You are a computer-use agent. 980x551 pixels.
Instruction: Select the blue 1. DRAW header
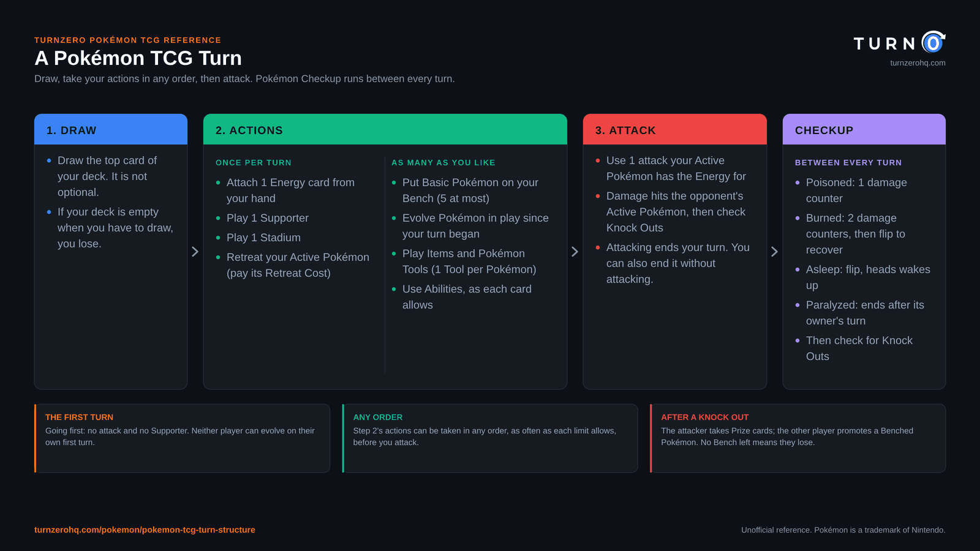click(111, 130)
